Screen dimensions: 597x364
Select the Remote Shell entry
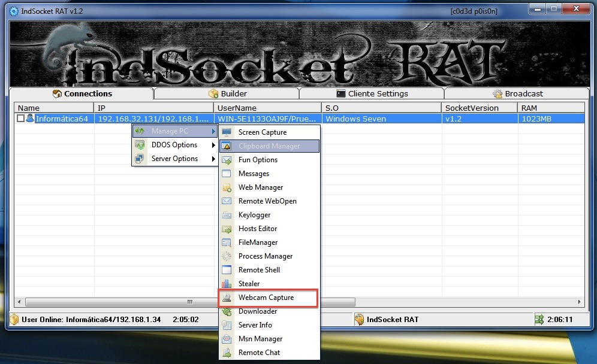[270, 269]
